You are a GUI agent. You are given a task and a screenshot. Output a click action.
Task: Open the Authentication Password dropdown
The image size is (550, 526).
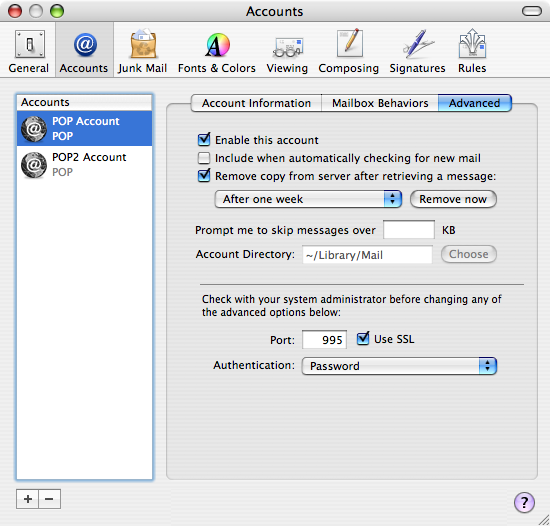click(x=399, y=366)
